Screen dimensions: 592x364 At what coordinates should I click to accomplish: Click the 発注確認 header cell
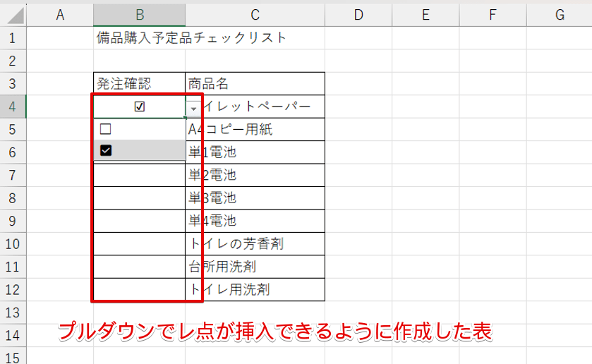click(139, 83)
